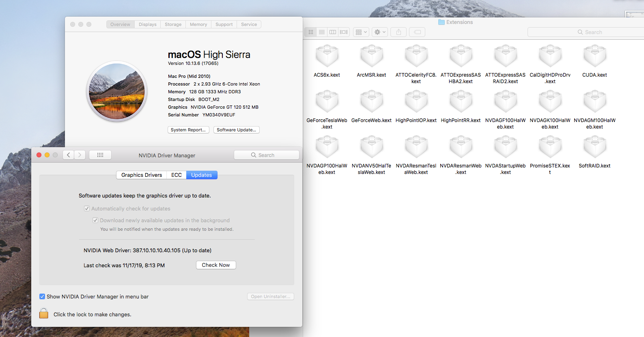Select CalDigitHDProDrv.kext icon
The image size is (644, 337).
point(550,56)
